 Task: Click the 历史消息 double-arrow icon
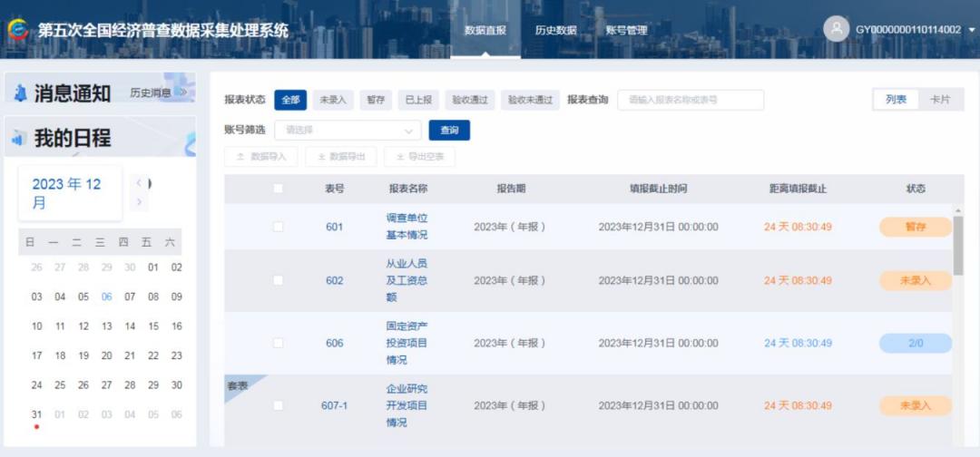(181, 92)
